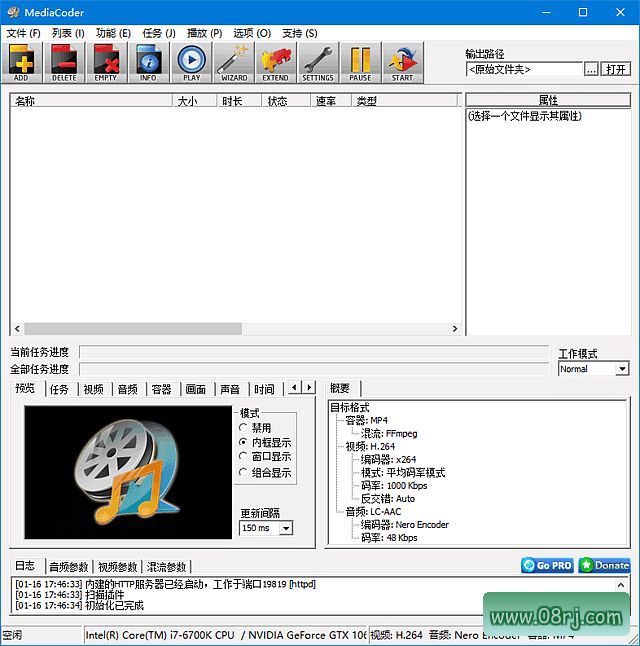Open the 任务 (J) menu
Screen dimensions: 640x646
(159, 33)
